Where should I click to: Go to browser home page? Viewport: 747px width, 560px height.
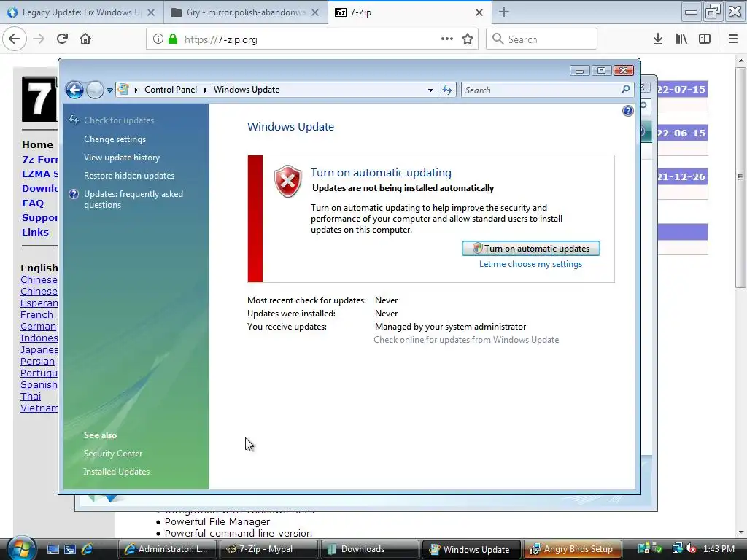coord(85,39)
